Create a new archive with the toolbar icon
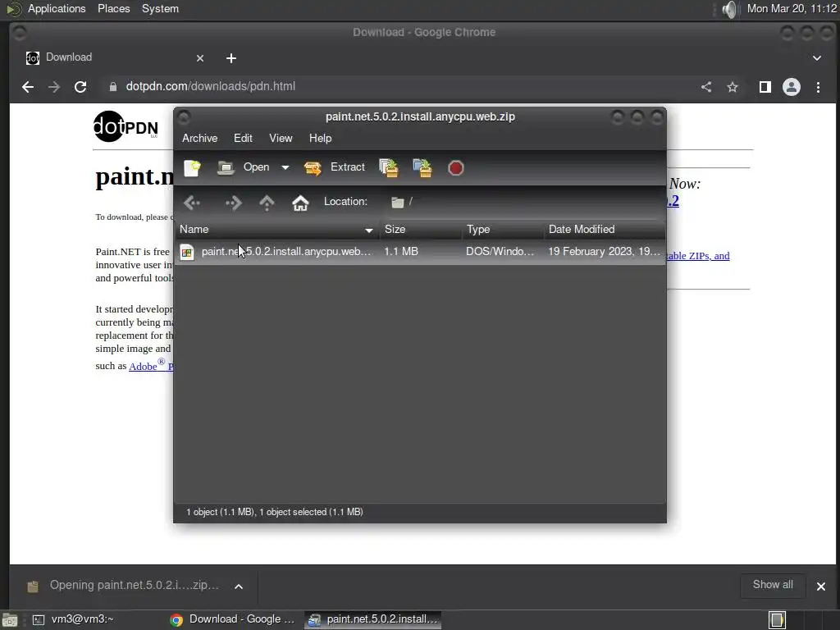Screen dimensions: 840x630 pos(192,167)
